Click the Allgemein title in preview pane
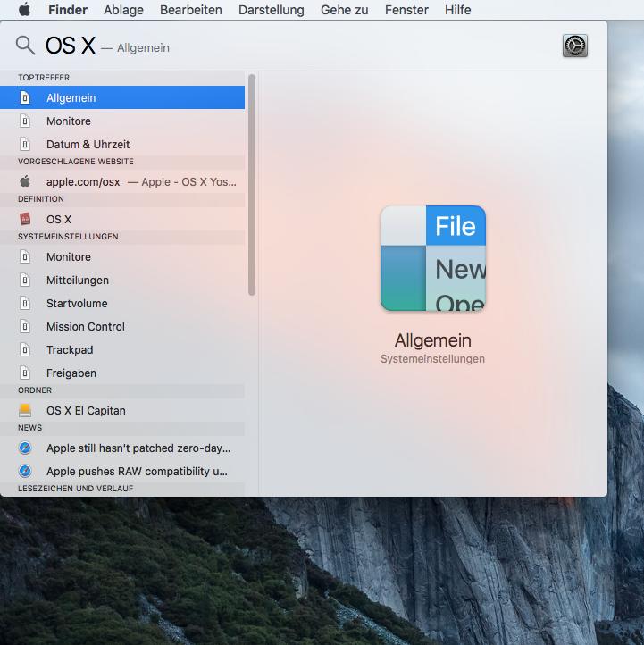 [x=433, y=340]
